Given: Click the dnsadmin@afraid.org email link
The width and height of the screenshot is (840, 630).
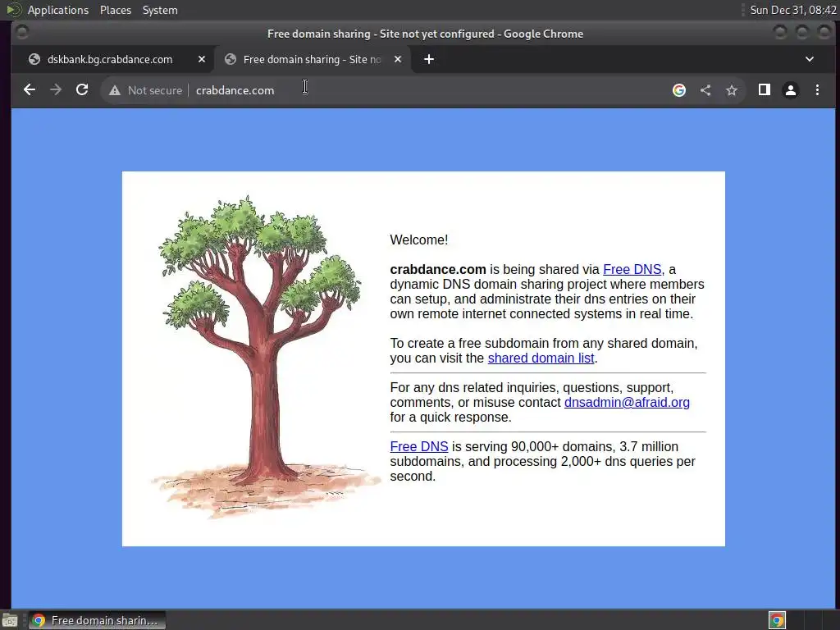Looking at the screenshot, I should click(627, 402).
